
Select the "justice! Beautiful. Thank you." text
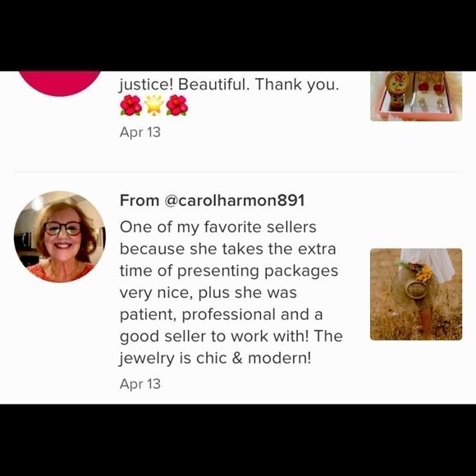pyautogui.click(x=229, y=85)
